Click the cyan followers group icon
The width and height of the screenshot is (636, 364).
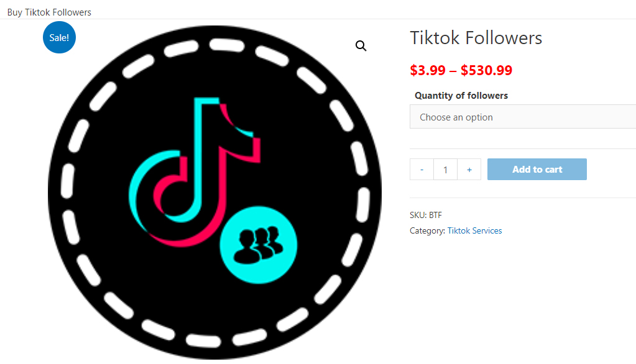pos(259,245)
